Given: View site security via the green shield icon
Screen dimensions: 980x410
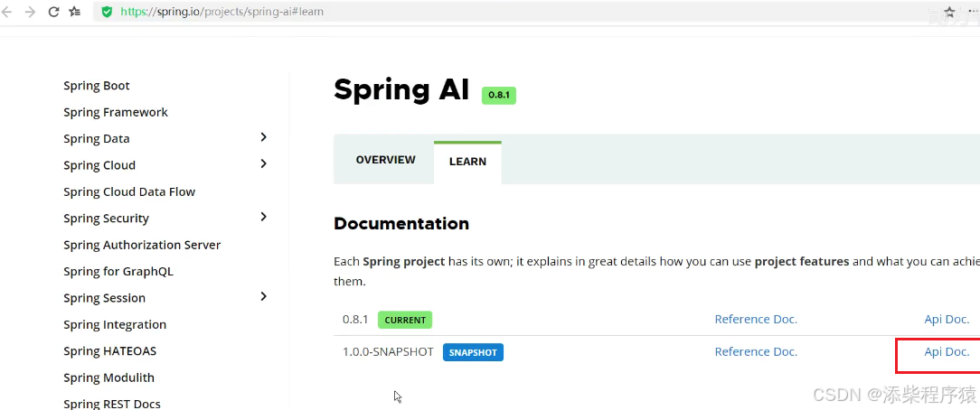Looking at the screenshot, I should (x=107, y=11).
